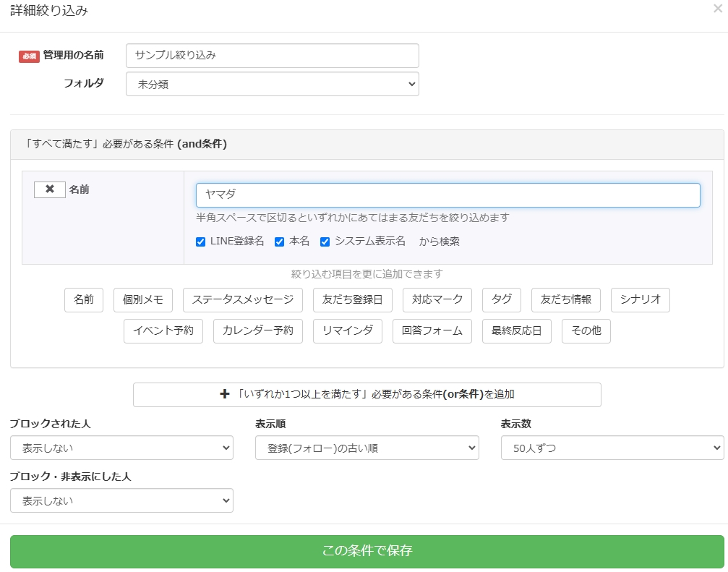Select the 対応マーク filter button
The image size is (728, 572).
tap(437, 299)
